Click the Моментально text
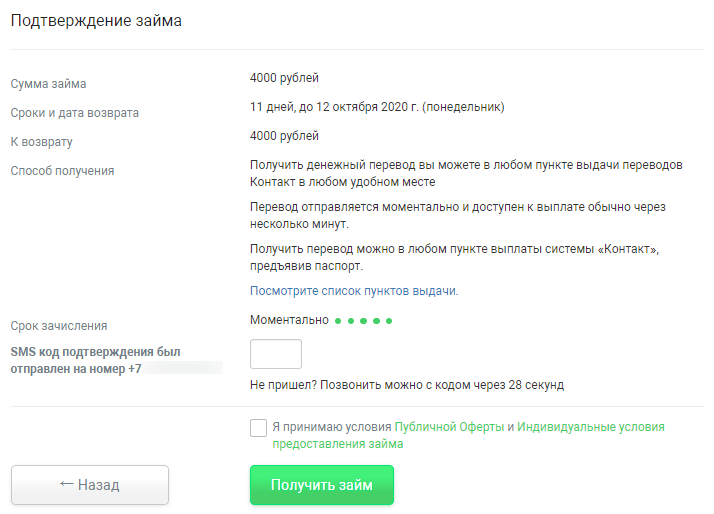Image resolution: width=714 pixels, height=514 pixels. click(289, 320)
